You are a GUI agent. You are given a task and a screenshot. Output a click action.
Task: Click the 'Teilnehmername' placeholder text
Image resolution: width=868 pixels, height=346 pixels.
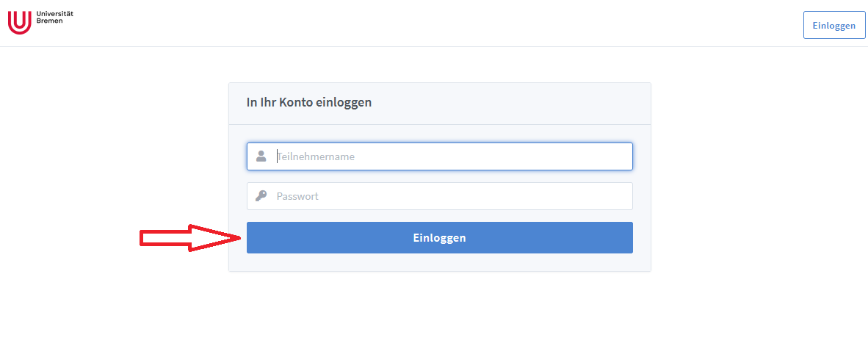[x=316, y=156]
